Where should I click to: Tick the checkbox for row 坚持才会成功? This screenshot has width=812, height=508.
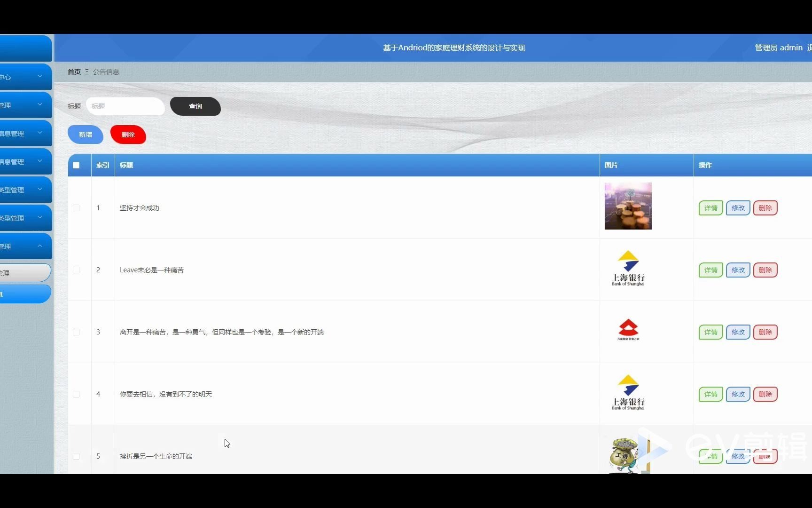(76, 208)
